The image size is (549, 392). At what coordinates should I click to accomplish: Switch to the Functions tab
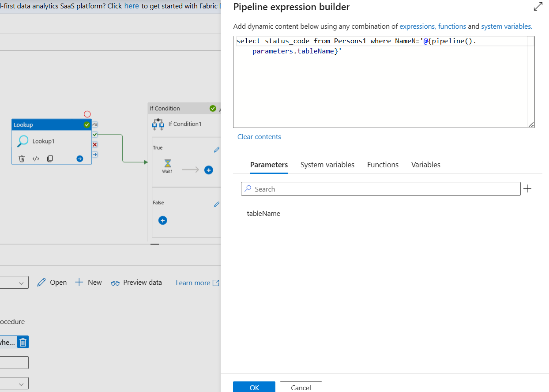pyautogui.click(x=383, y=165)
